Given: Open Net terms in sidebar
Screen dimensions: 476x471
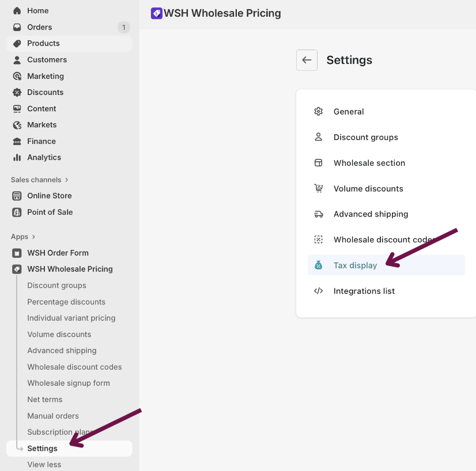Looking at the screenshot, I should (x=45, y=399).
